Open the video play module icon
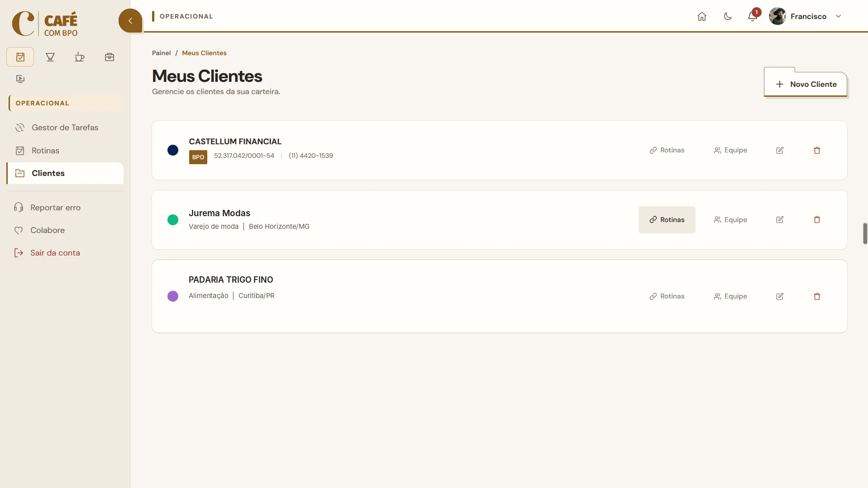 coord(20,79)
